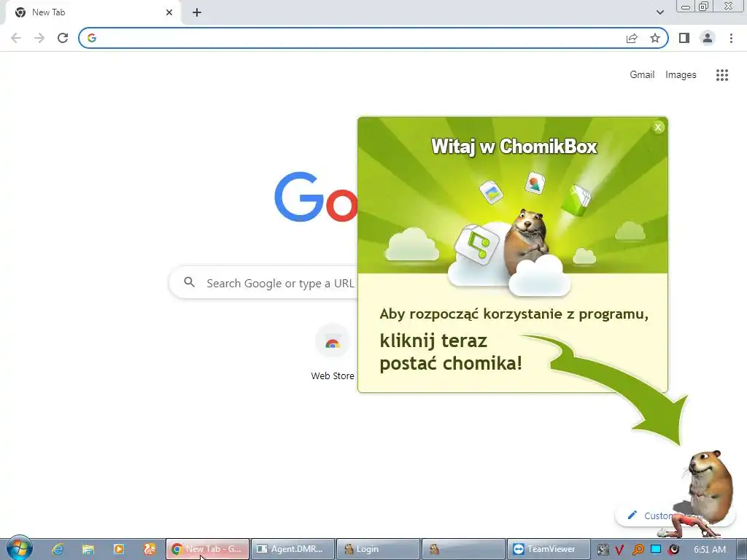Launch Internet Explorer from the taskbar
This screenshot has height=560, width=747.
[x=58, y=549]
